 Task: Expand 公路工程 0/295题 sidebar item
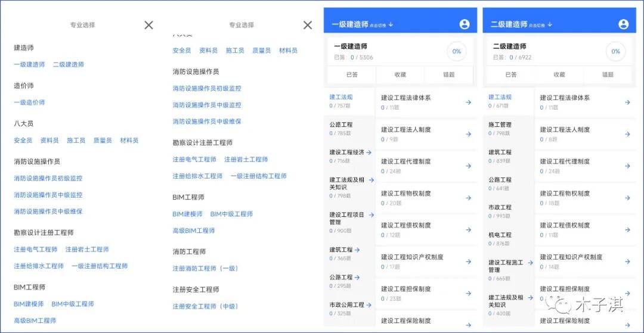(357, 277)
